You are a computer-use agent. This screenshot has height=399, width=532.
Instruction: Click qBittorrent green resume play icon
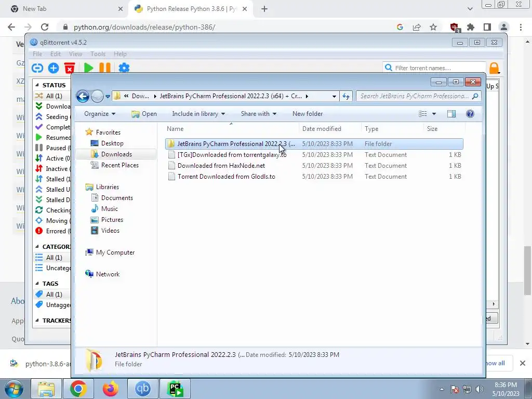tap(88, 68)
